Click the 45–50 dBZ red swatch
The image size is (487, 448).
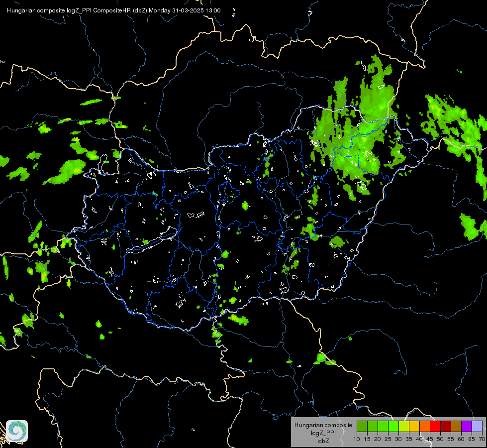click(435, 426)
